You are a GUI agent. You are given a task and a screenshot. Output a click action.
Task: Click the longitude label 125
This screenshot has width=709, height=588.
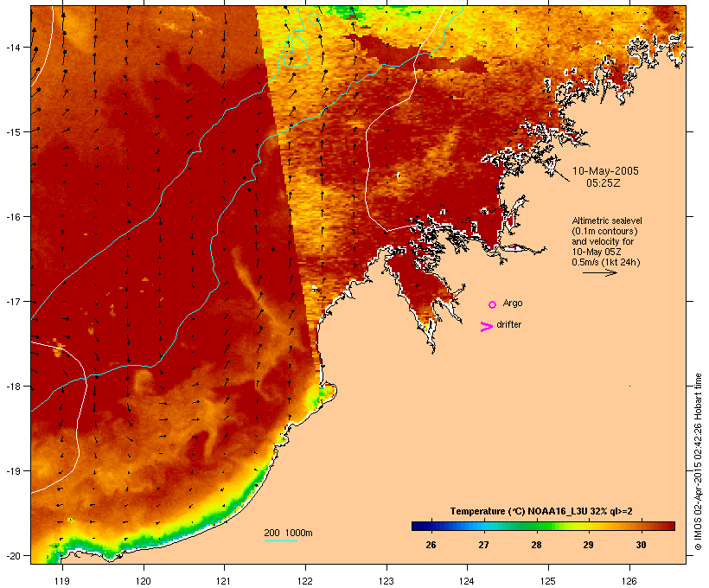coord(548,581)
